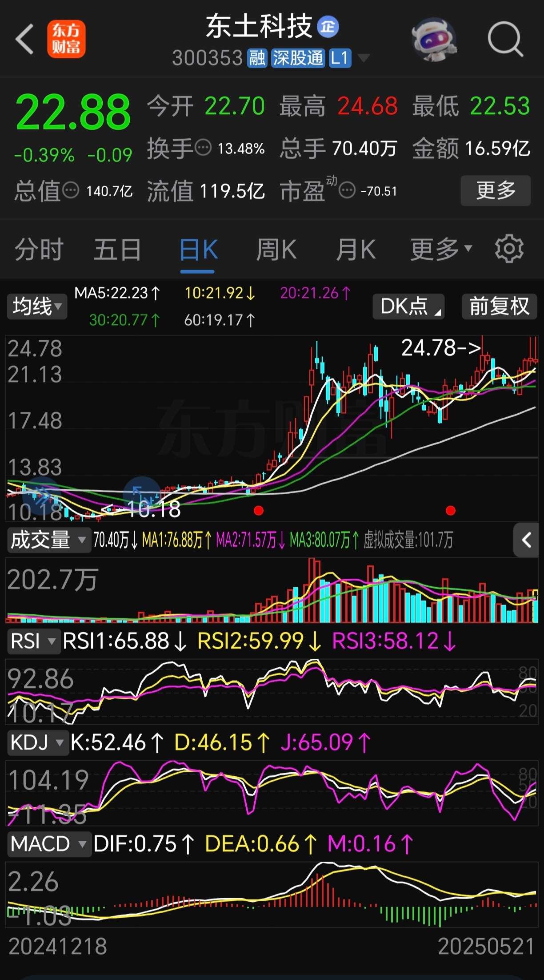Switch to the 分时 tab
The width and height of the screenshot is (544, 980).
[x=39, y=250]
